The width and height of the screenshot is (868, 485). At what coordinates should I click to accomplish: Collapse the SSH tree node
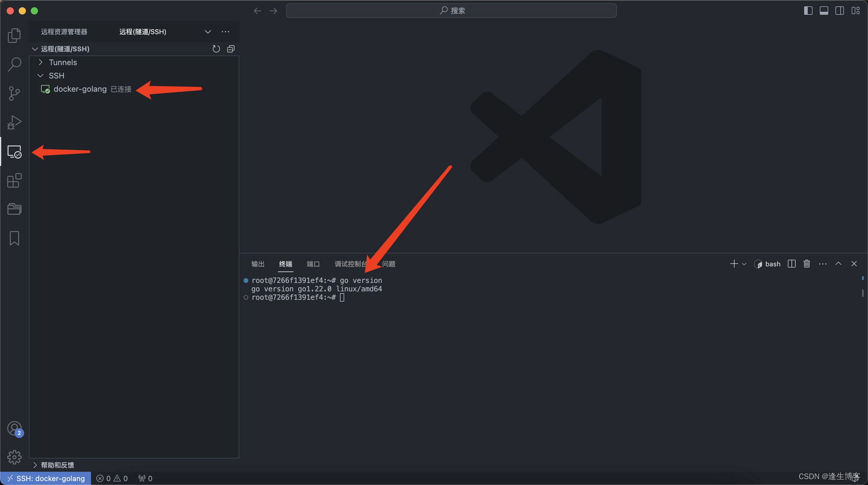coord(134,76)
